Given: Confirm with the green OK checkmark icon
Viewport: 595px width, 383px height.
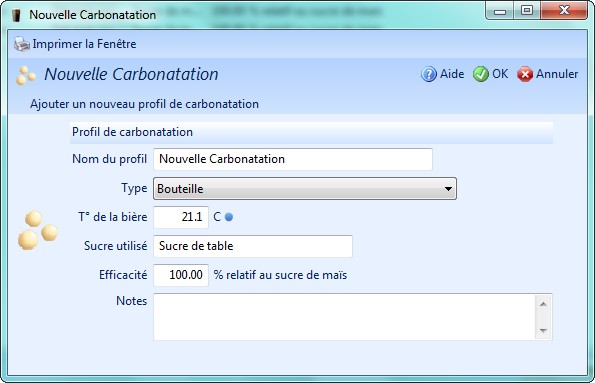Looking at the screenshot, I should point(481,74).
